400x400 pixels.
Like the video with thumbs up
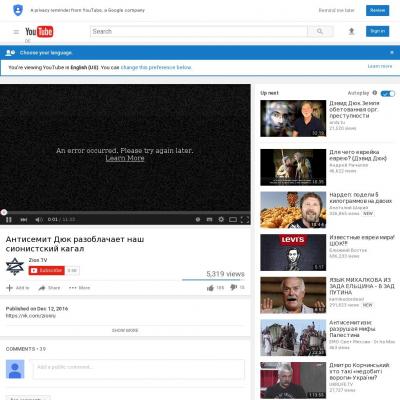[x=210, y=287]
